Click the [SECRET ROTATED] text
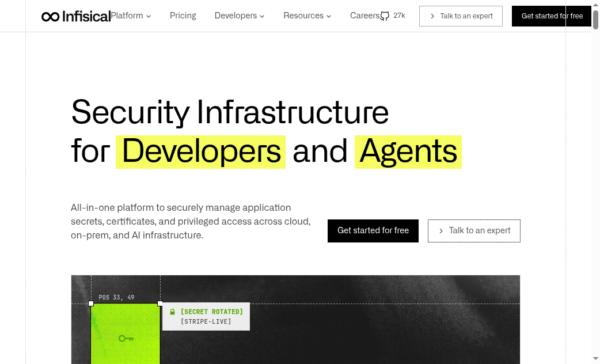The image size is (600, 364). pyautogui.click(x=211, y=312)
